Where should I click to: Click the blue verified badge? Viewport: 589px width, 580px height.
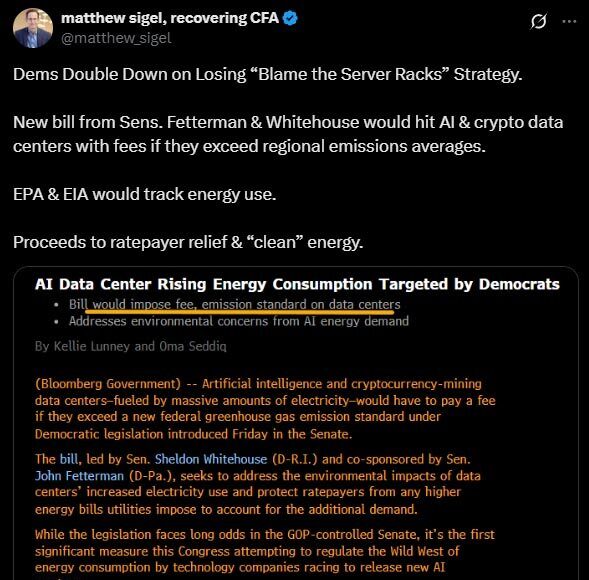coord(290,18)
